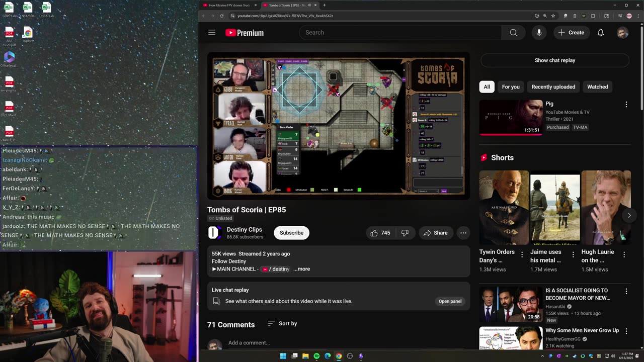Click the Destiny Clips channel avatar
This screenshot has height=362, width=644.
point(214,232)
